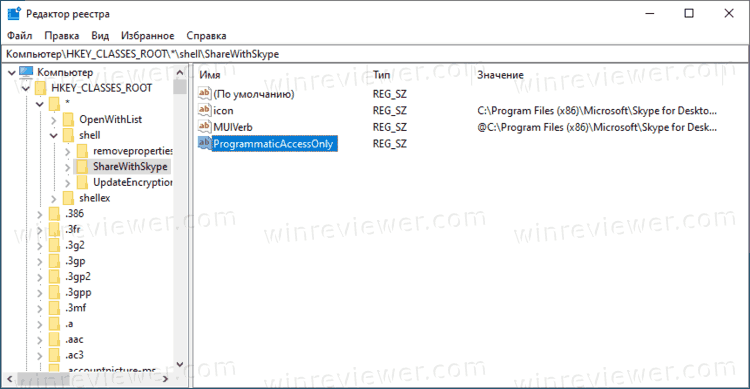Expand the shellex key
The height and width of the screenshot is (389, 750).
[x=54, y=199]
